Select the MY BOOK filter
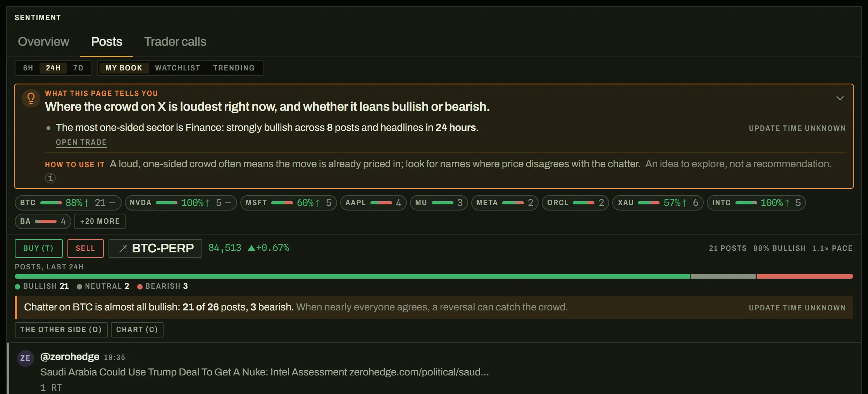Screen dimensions: 868x394 (x=124, y=68)
